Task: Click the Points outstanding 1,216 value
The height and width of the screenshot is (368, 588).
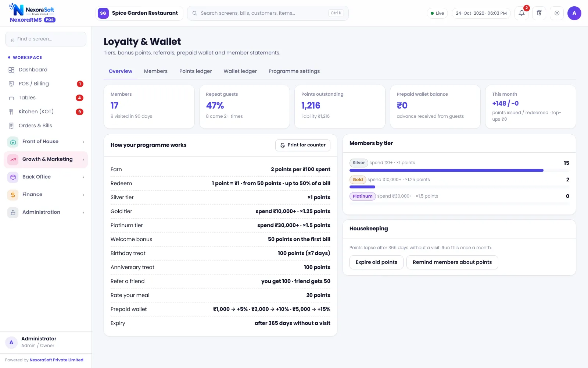Action: click(311, 106)
